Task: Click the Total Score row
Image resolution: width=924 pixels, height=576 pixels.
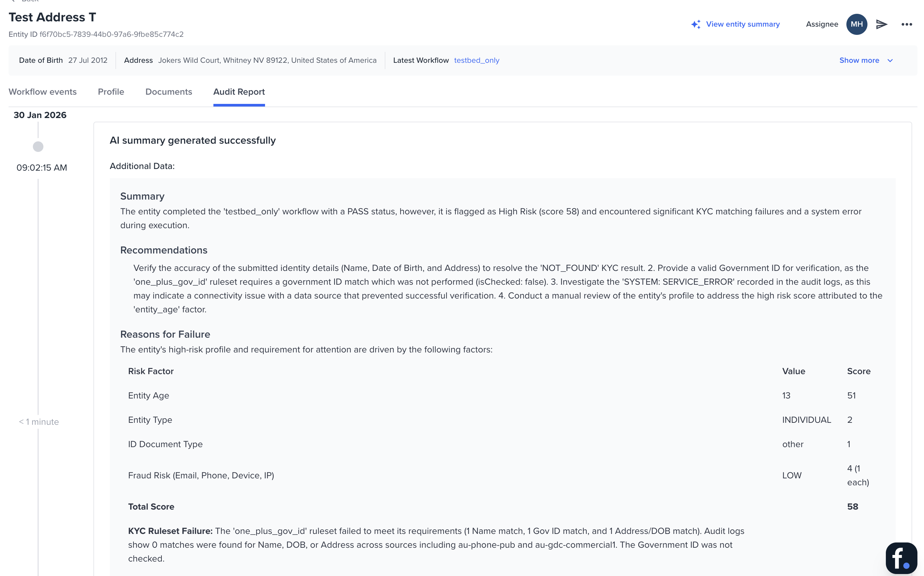Action: pos(151,507)
